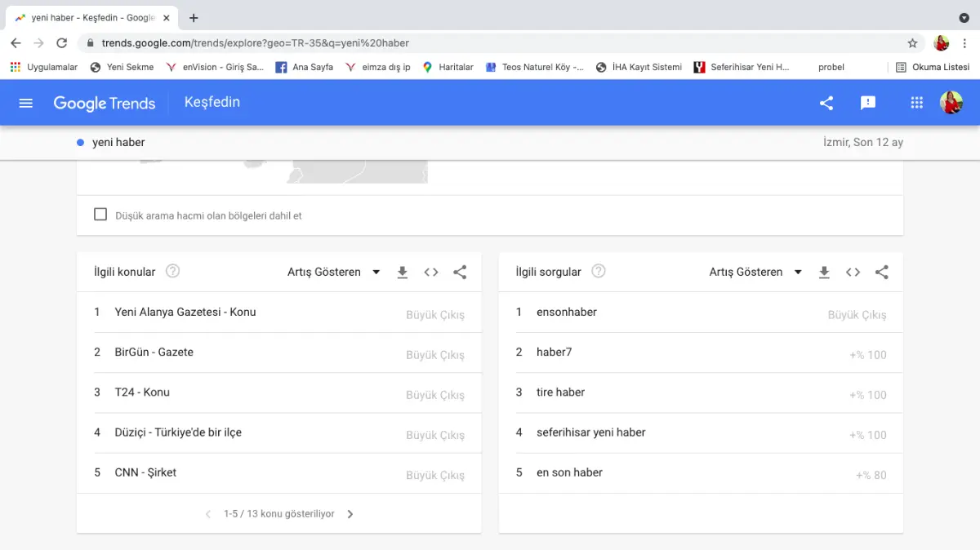Screen dimensions: 980x550
Task: Open a new browser tab
Action: [x=194, y=18]
